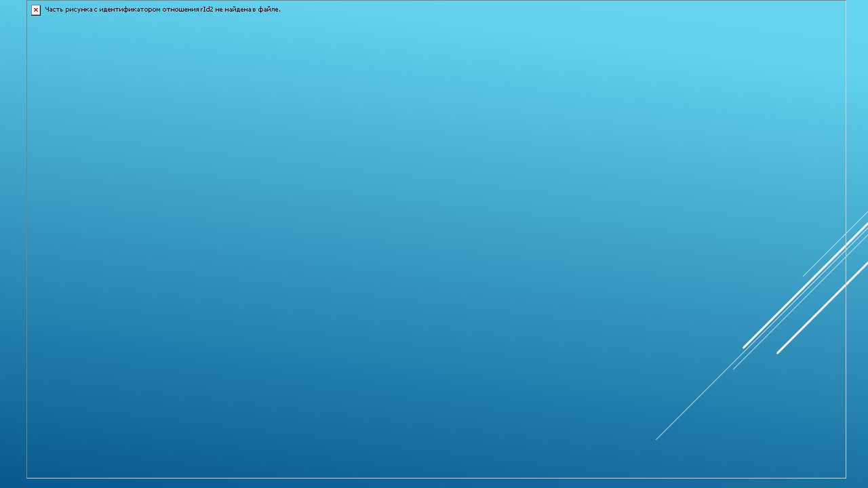Image resolution: width=868 pixels, height=488 pixels.
Task: Click the 'Часть рисунка с идентификатором отношения' error text
Action: coord(163,9)
